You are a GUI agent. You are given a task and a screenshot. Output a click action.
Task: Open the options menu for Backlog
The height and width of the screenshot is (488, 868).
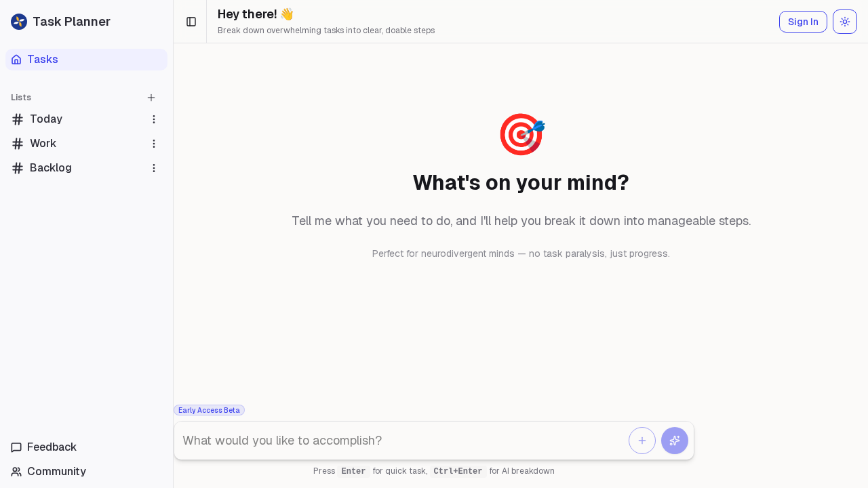pos(153,167)
